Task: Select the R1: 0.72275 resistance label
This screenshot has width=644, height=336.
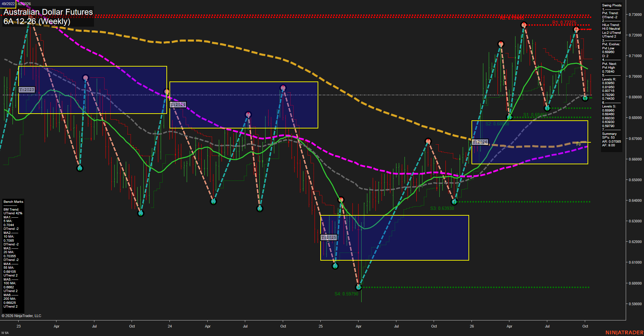Action: click(564, 23)
